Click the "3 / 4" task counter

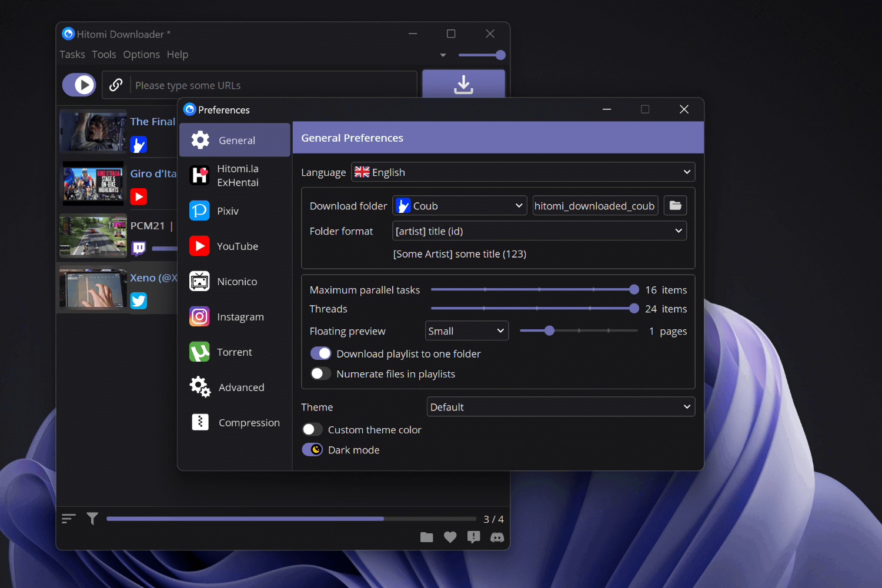pos(493,519)
